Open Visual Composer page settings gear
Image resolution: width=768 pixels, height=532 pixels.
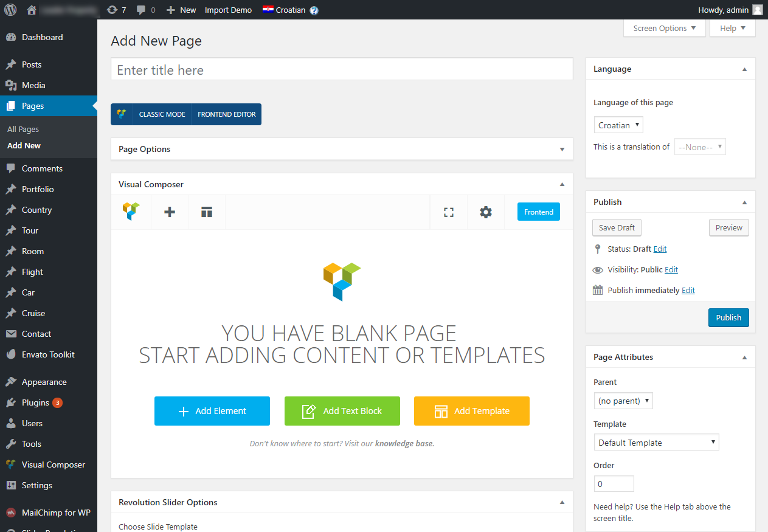click(x=485, y=212)
